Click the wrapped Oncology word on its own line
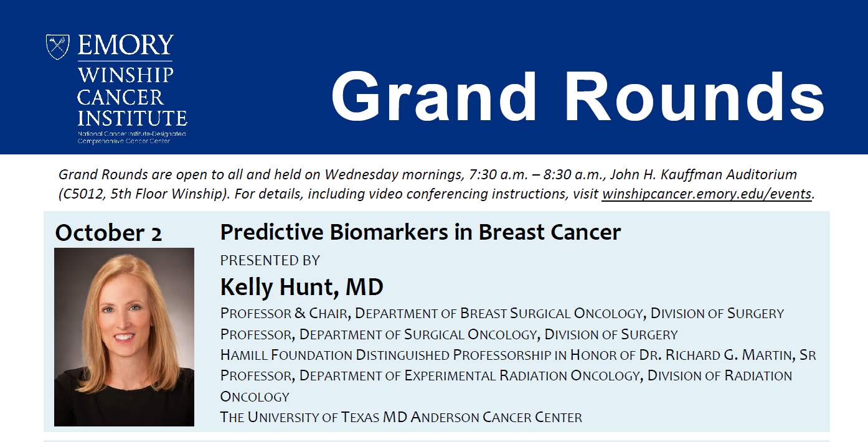The image size is (868, 442). (x=255, y=397)
